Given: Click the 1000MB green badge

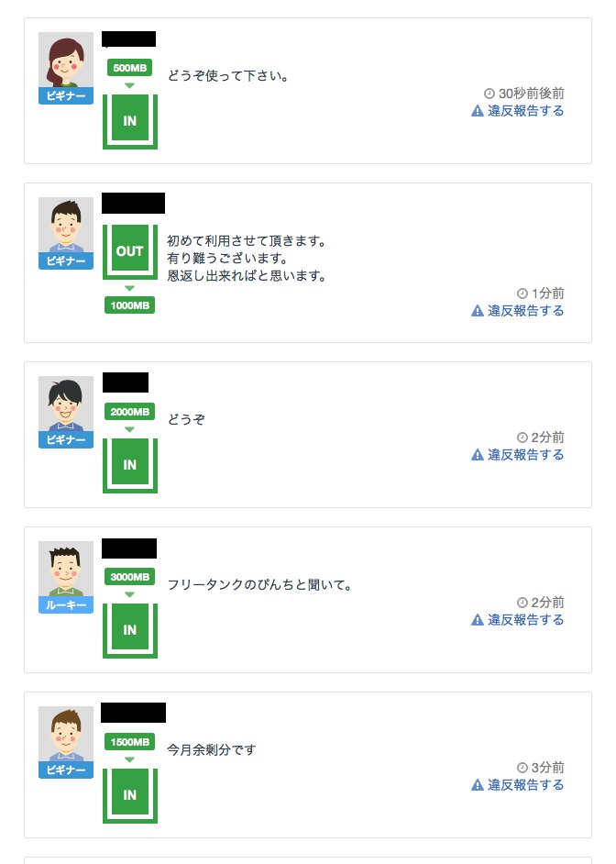Looking at the screenshot, I should pos(129,305).
